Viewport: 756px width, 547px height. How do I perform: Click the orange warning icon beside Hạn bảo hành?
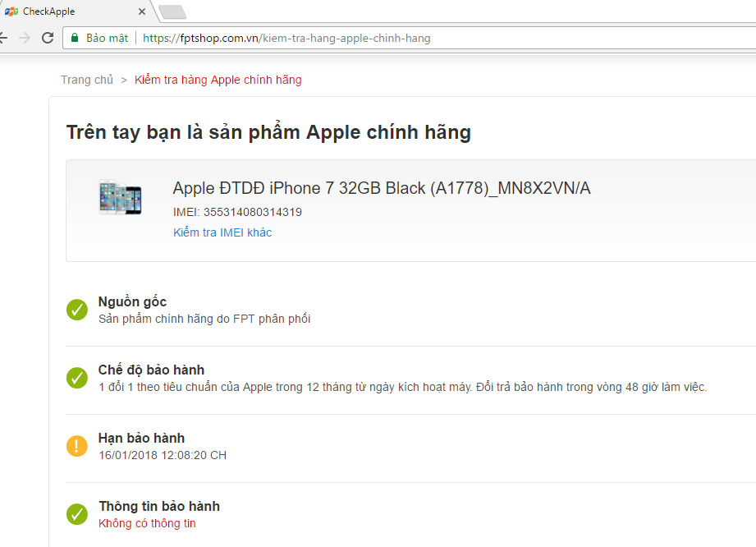(76, 446)
